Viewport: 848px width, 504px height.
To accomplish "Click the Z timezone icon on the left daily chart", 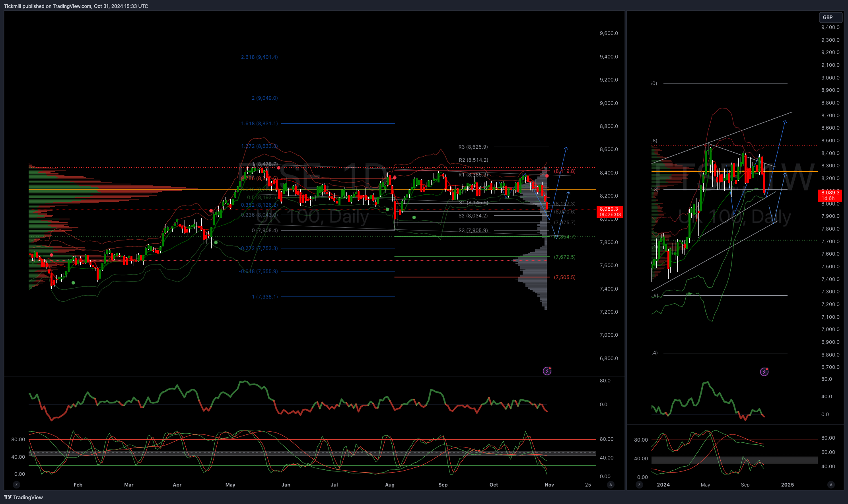I will [x=16, y=485].
